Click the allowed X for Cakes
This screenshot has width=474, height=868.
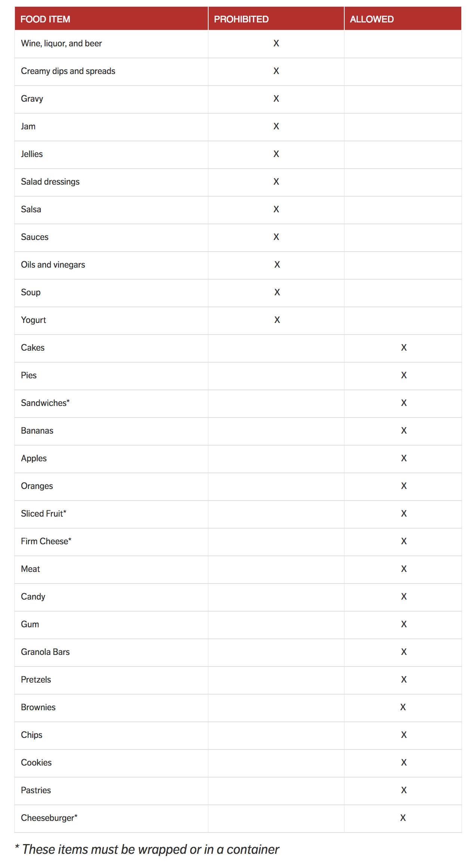pos(404,348)
